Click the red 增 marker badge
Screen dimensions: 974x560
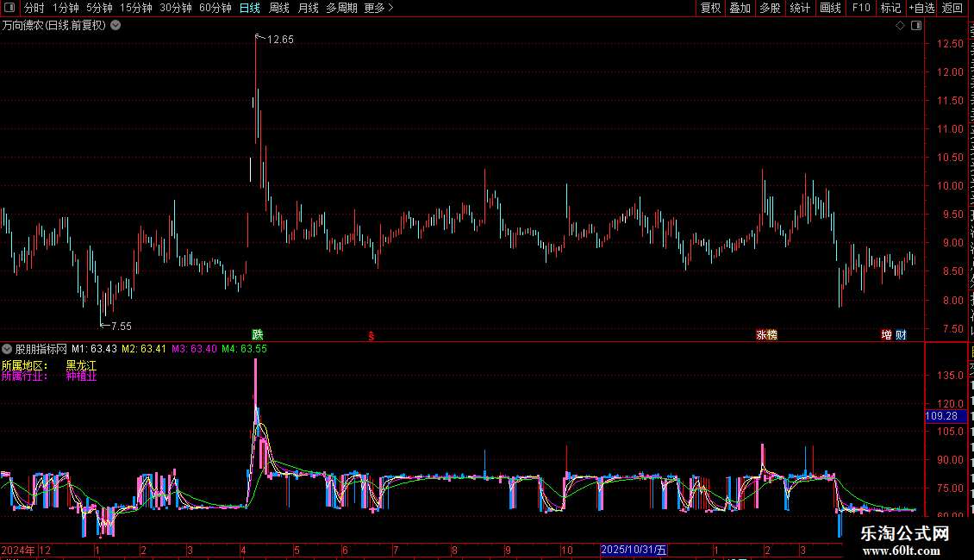tap(886, 334)
